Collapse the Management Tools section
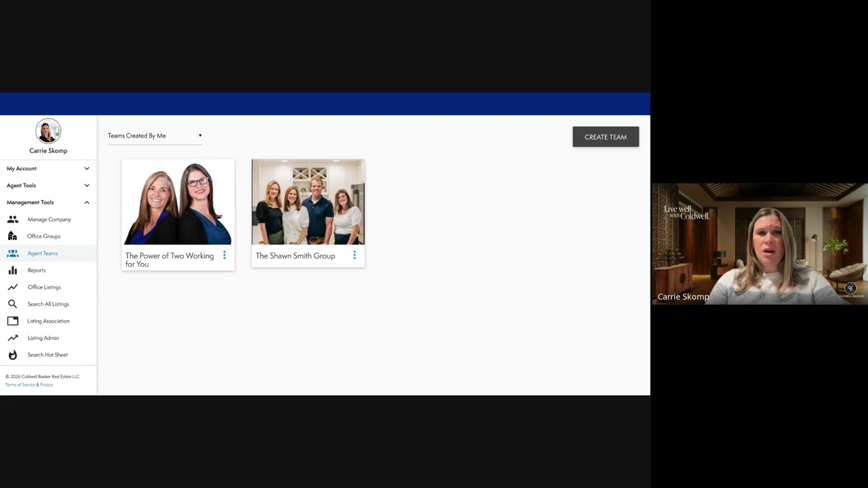The image size is (868, 488). tap(48, 203)
